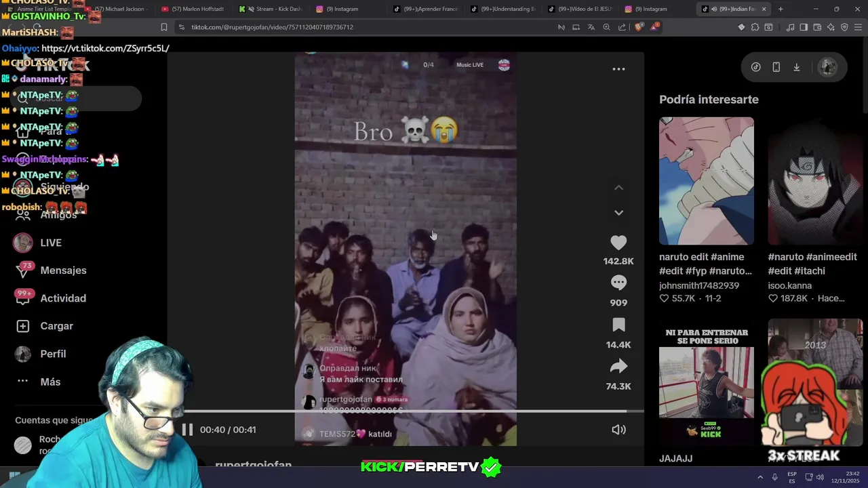Screen dimensions: 868x488
Task: Click the microphone icon in system tray
Action: pyautogui.click(x=774, y=477)
